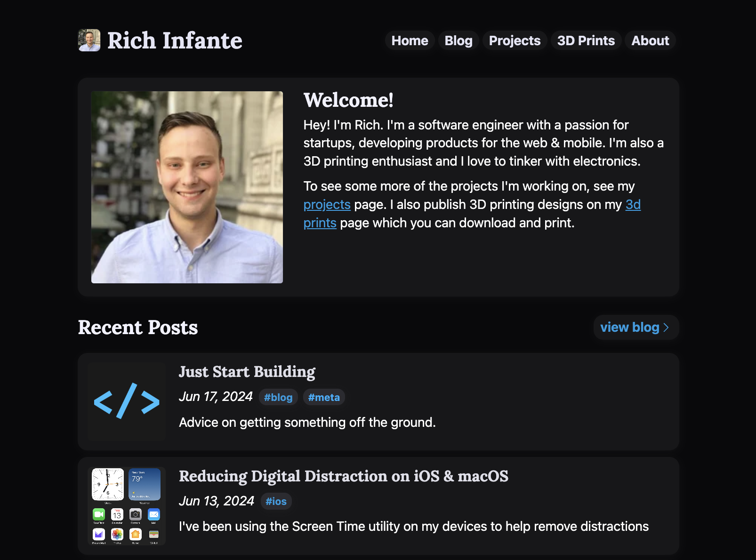Open the Blog nav item

pos(458,40)
